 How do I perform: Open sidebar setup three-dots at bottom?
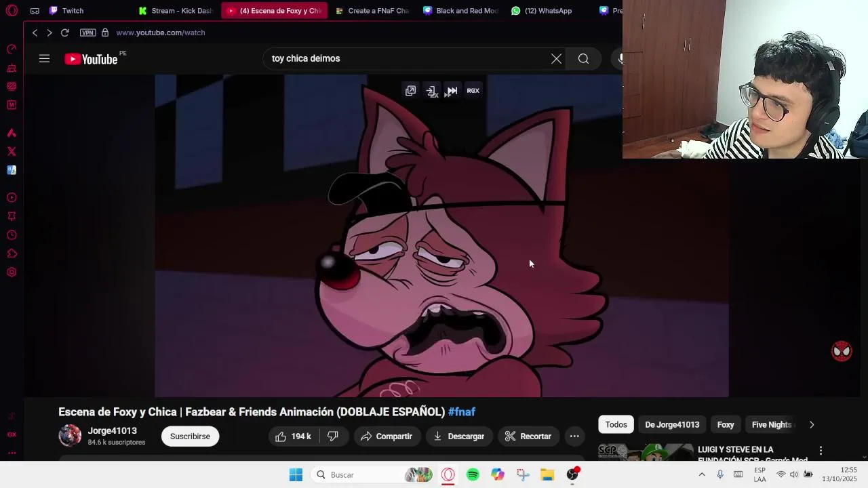[x=12, y=453]
